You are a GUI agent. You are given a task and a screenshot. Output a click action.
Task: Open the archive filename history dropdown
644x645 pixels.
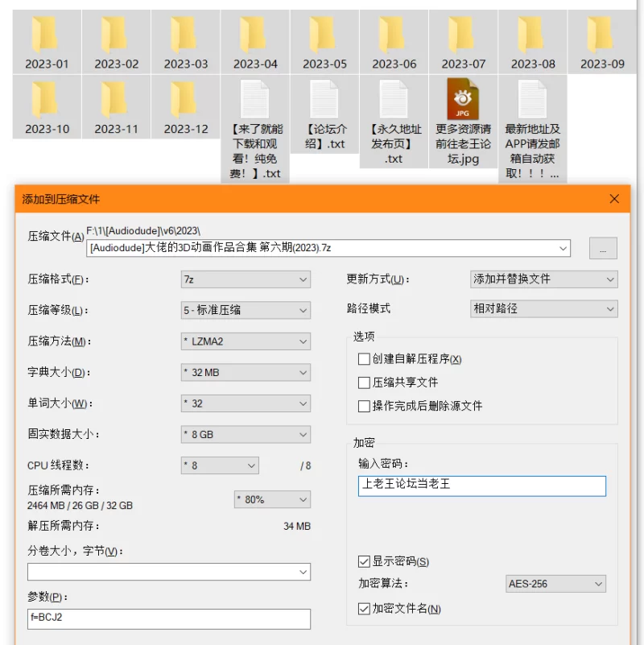pyautogui.click(x=563, y=249)
